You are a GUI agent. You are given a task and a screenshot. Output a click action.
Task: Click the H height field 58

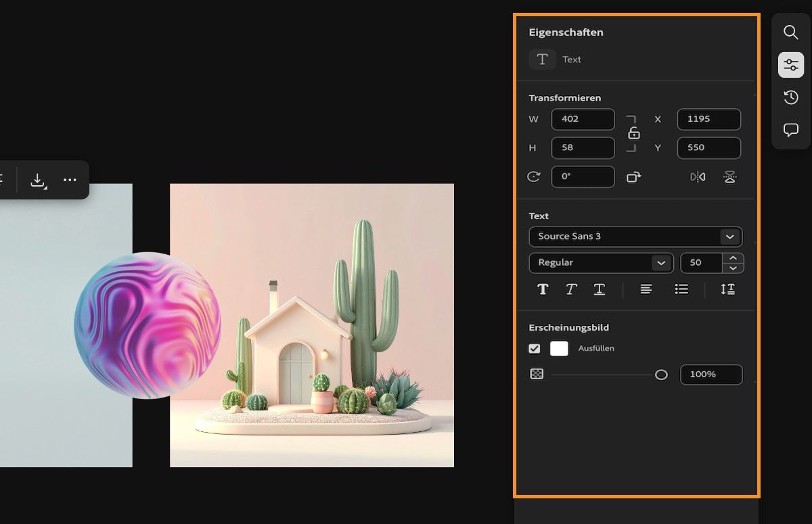click(583, 147)
